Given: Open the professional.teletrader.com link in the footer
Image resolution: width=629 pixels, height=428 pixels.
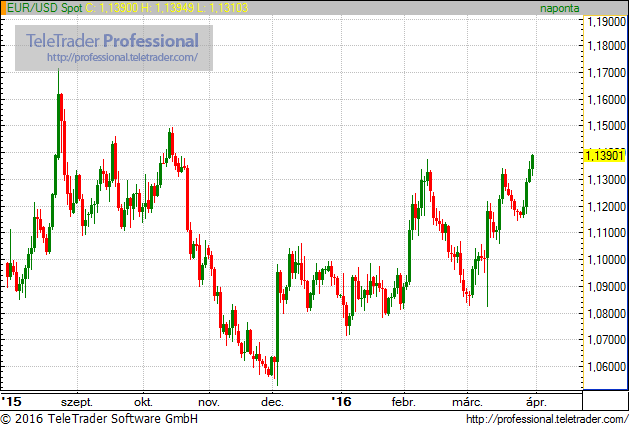Looking at the screenshot, I should tap(547, 419).
